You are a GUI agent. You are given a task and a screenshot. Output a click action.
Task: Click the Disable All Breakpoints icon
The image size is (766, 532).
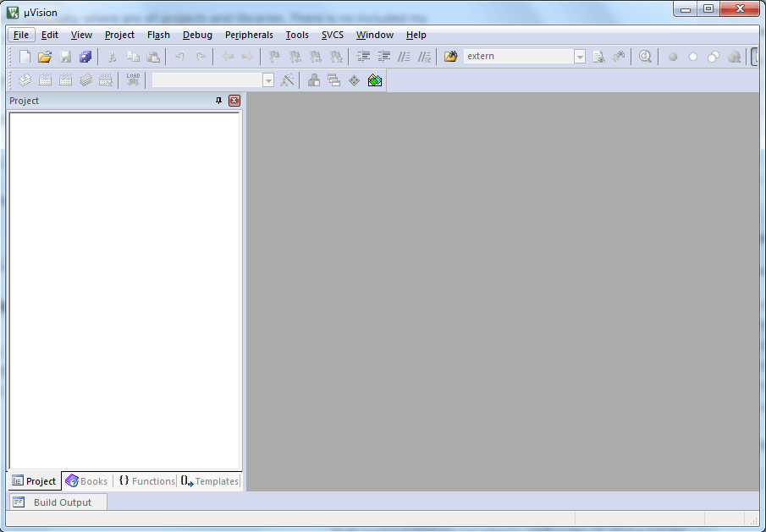click(x=714, y=57)
